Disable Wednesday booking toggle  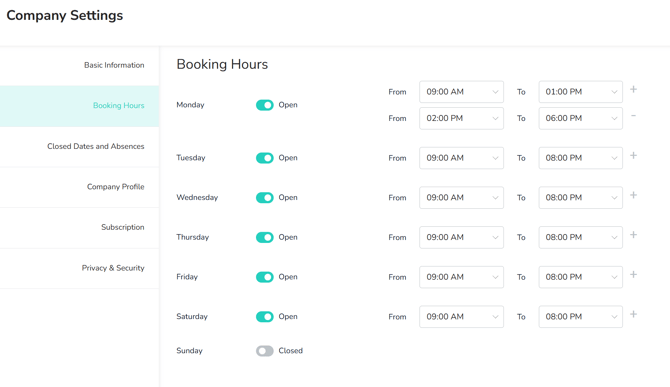click(264, 198)
